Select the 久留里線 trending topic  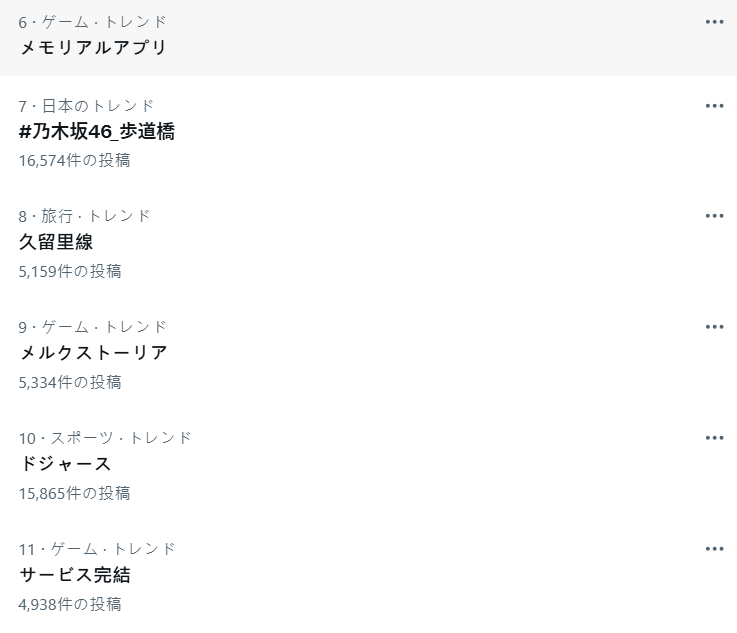pos(56,242)
